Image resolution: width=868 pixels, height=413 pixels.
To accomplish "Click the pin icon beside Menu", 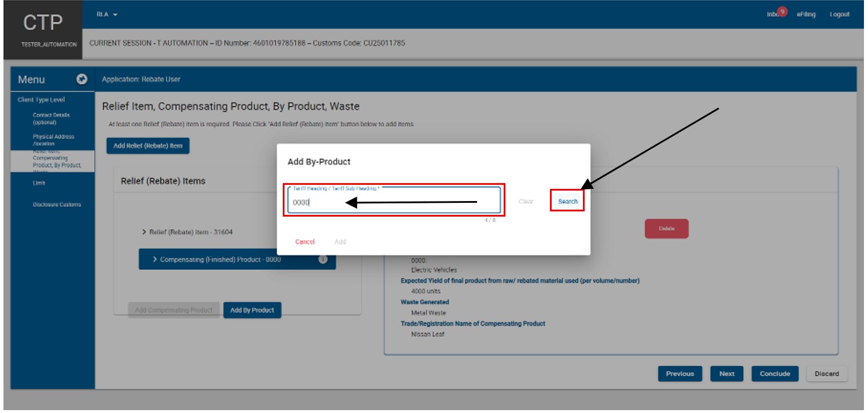I will click(x=82, y=79).
